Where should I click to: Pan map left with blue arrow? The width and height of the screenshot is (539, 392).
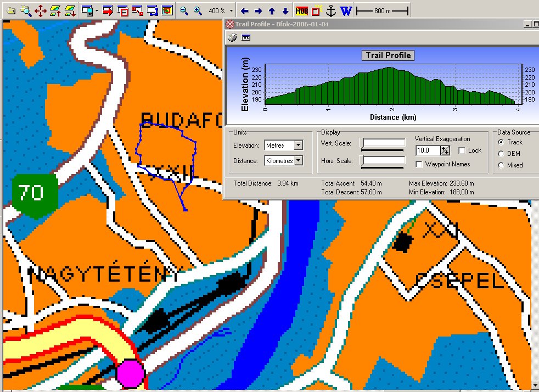point(245,11)
